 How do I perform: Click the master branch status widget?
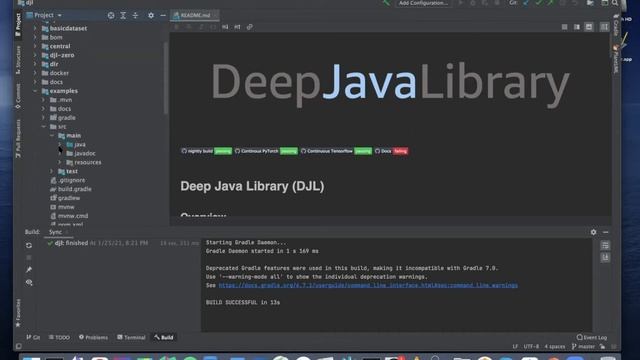[x=583, y=347]
